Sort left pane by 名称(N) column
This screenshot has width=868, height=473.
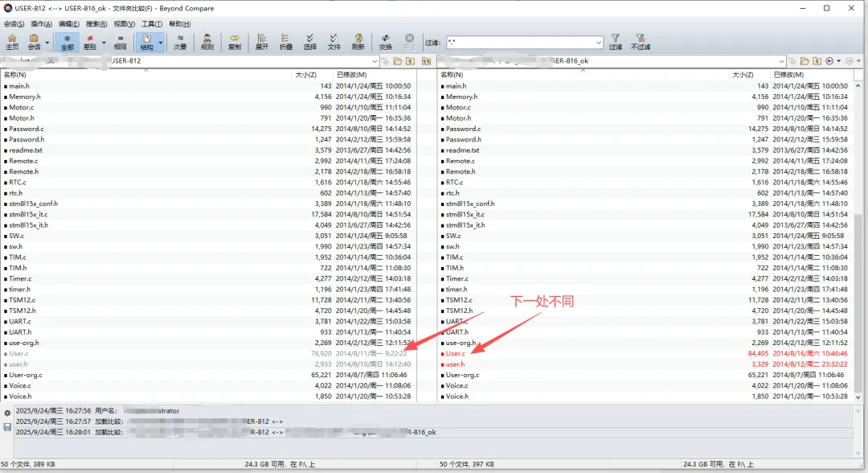pos(146,75)
